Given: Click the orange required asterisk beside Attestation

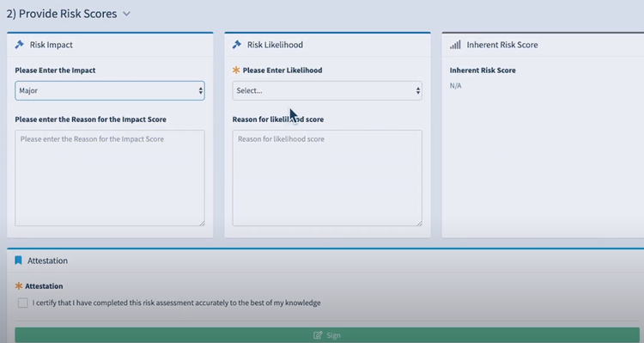Looking at the screenshot, I should pos(19,285).
